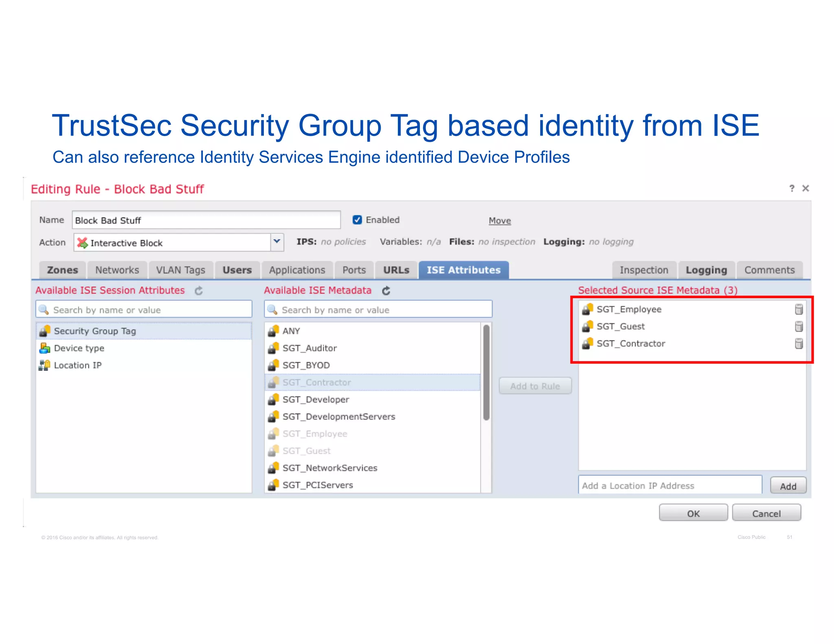Select greyed SGT_Guest in available metadata
834x644 pixels.
click(x=373, y=451)
